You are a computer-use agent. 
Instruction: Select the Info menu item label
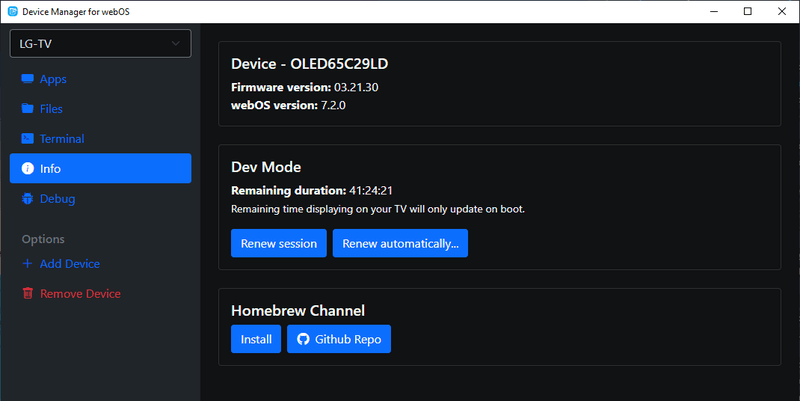50,169
